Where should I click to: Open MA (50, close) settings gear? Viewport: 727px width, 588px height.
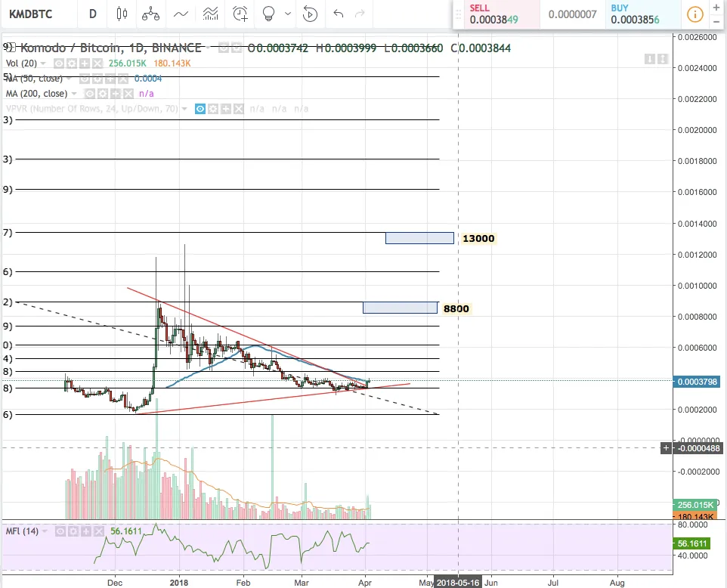click(97, 79)
